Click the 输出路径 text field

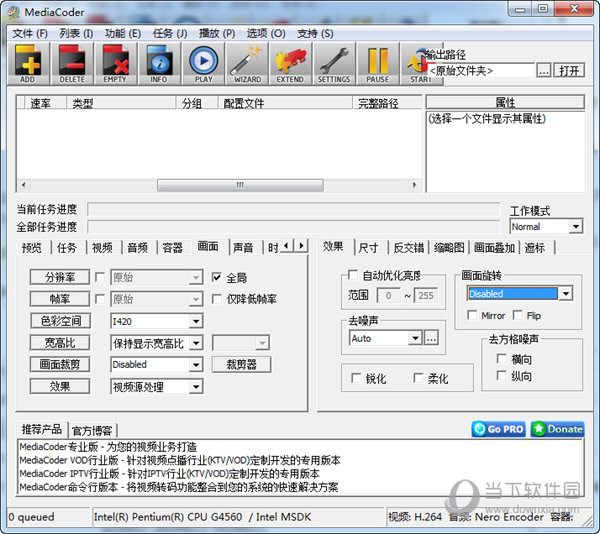click(x=481, y=71)
